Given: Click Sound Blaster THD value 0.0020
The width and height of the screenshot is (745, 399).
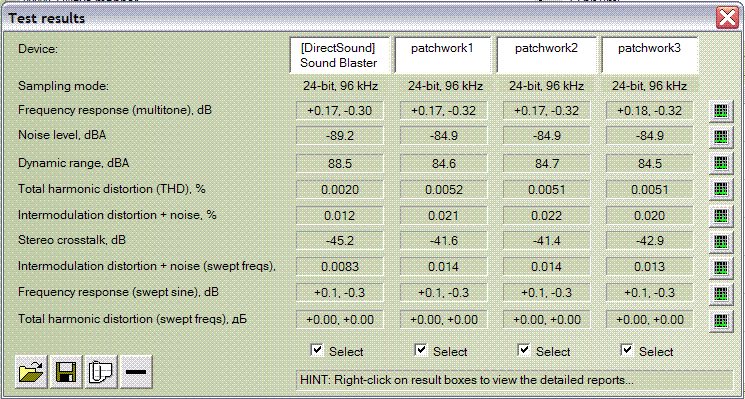Looking at the screenshot, I should 339,189.
